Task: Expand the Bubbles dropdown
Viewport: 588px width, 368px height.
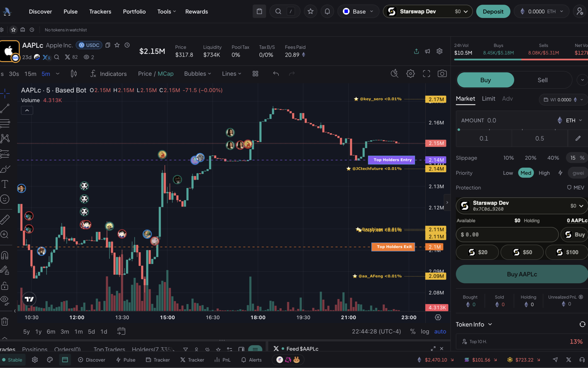Action: pyautogui.click(x=198, y=74)
